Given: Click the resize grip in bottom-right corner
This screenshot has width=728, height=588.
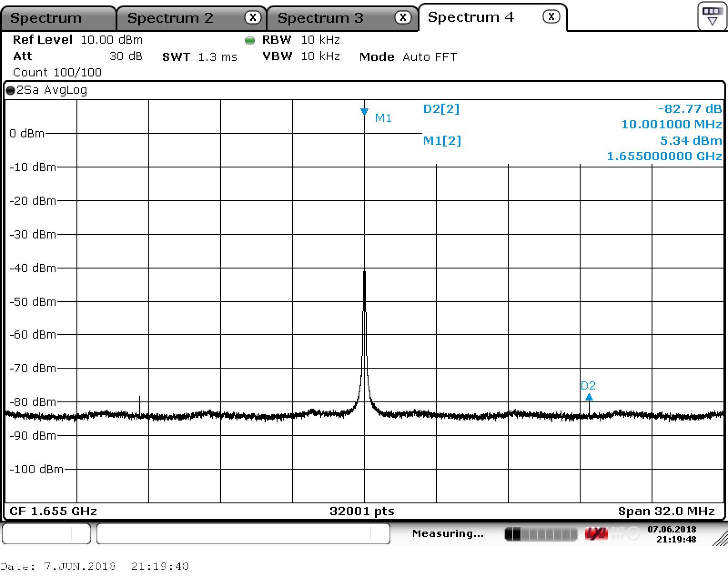Looking at the screenshot, I should pos(721,539).
